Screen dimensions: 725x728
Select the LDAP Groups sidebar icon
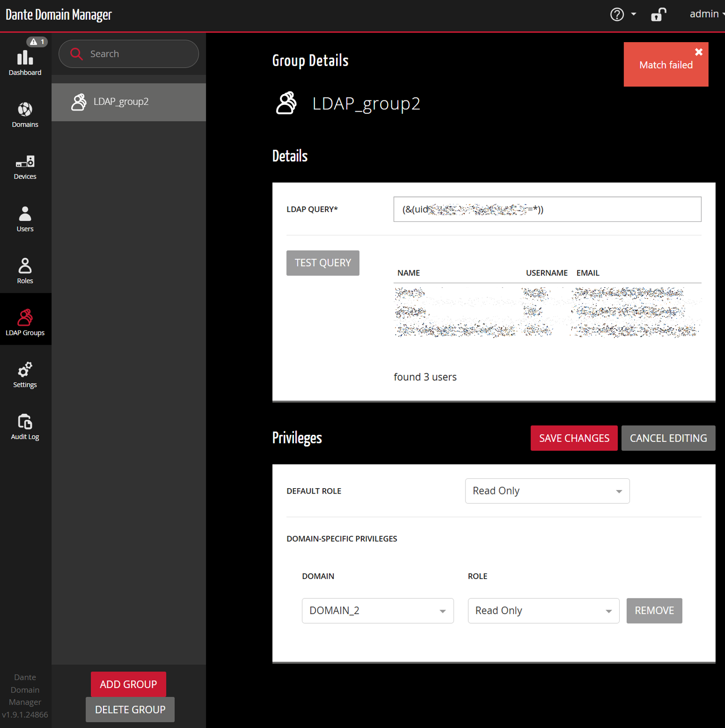25,317
